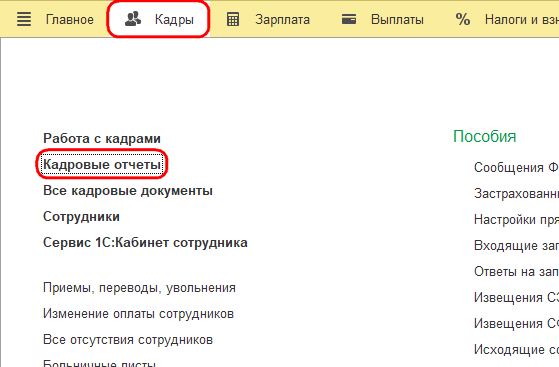
Task: Click the calculator icon of Зарплата
Action: click(233, 19)
